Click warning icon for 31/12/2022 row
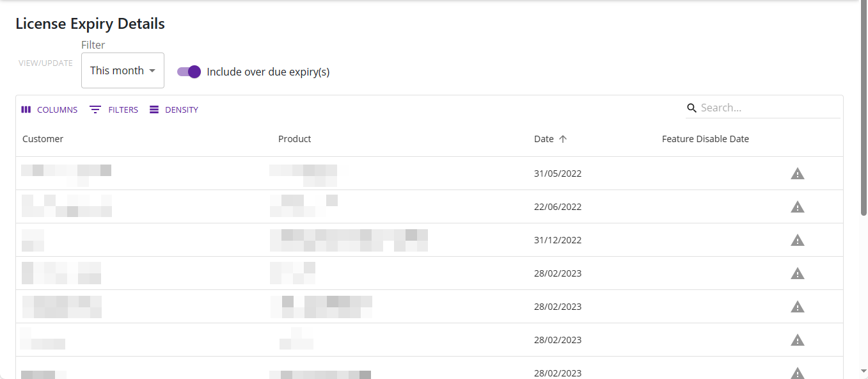 (x=797, y=240)
